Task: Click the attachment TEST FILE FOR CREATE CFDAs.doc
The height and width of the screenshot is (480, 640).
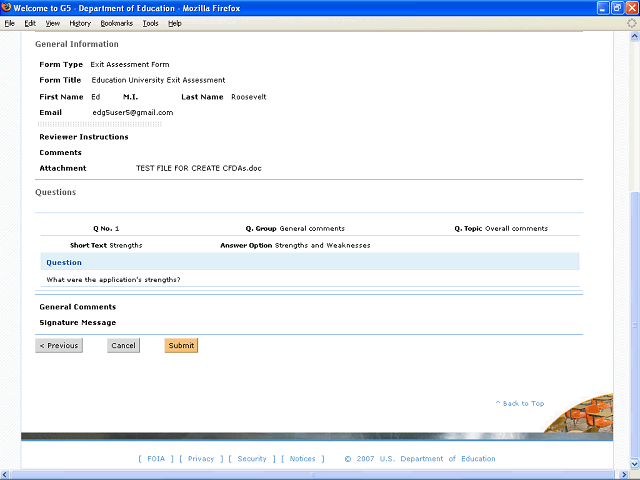Action: [199, 168]
